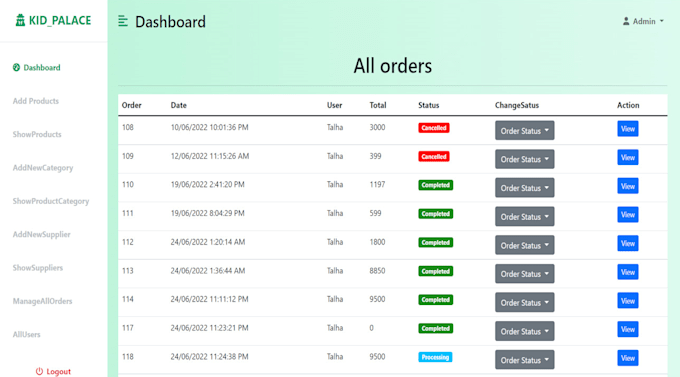Open ManageAllOrders in the sidebar

point(42,301)
